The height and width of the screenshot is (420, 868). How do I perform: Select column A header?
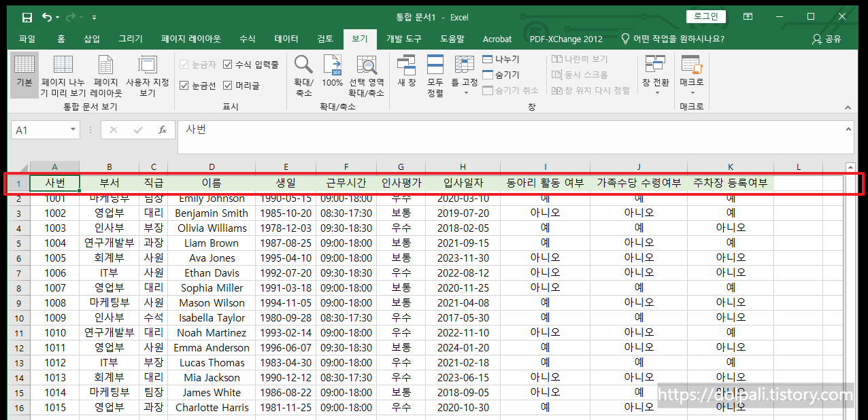pyautogui.click(x=54, y=167)
